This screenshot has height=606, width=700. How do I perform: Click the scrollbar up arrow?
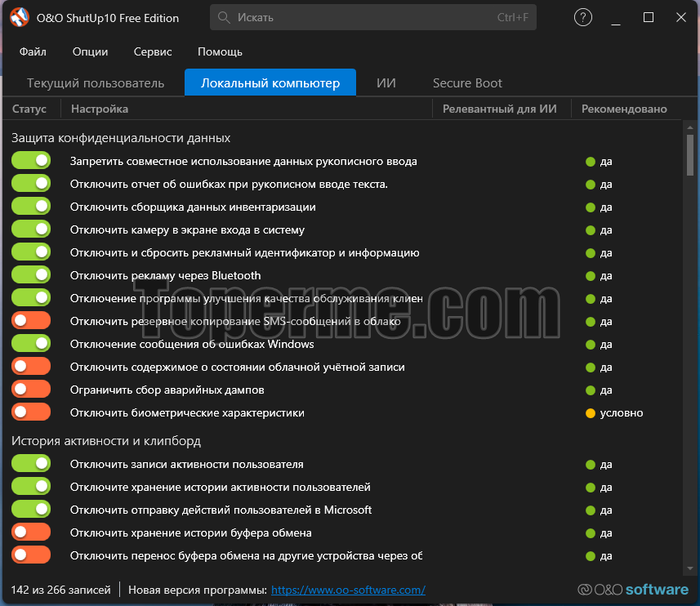pyautogui.click(x=690, y=127)
